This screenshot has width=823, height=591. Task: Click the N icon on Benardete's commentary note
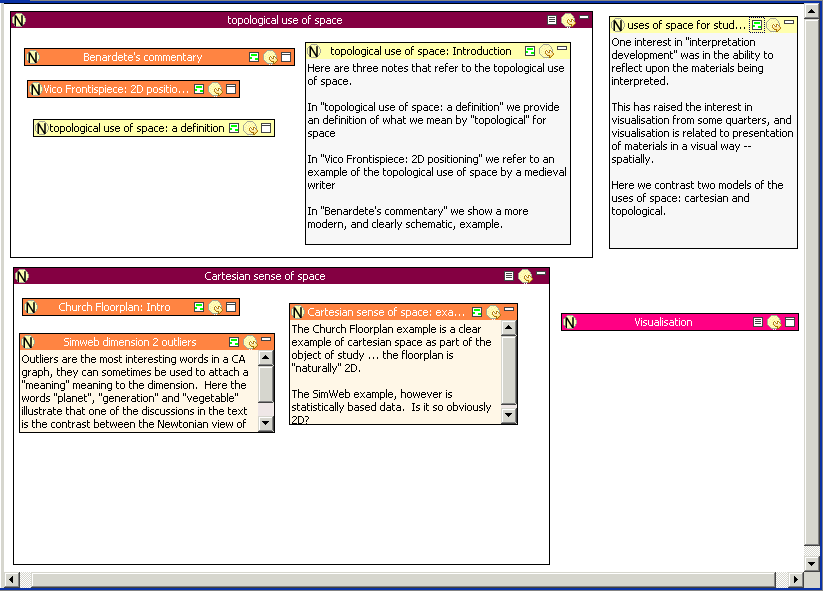[33, 57]
